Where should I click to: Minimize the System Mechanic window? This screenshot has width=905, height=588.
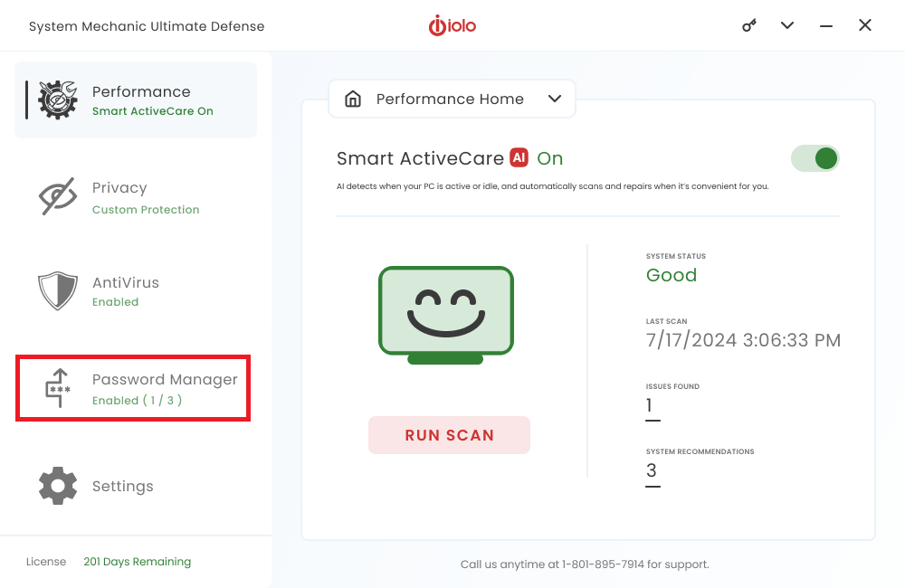[x=826, y=26]
